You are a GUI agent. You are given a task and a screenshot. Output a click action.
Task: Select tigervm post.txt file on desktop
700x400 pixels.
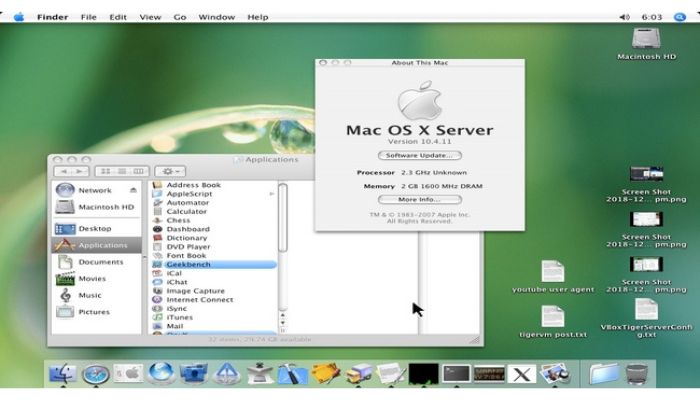click(x=553, y=322)
